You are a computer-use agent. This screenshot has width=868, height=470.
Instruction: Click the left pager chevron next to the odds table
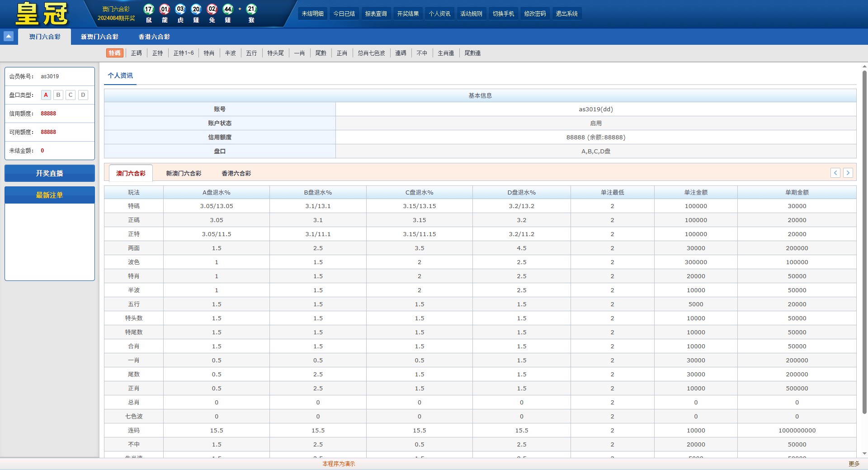coord(835,173)
